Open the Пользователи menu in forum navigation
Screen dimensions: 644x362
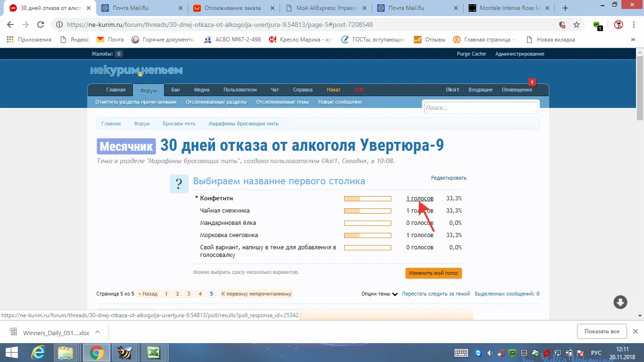240,90
